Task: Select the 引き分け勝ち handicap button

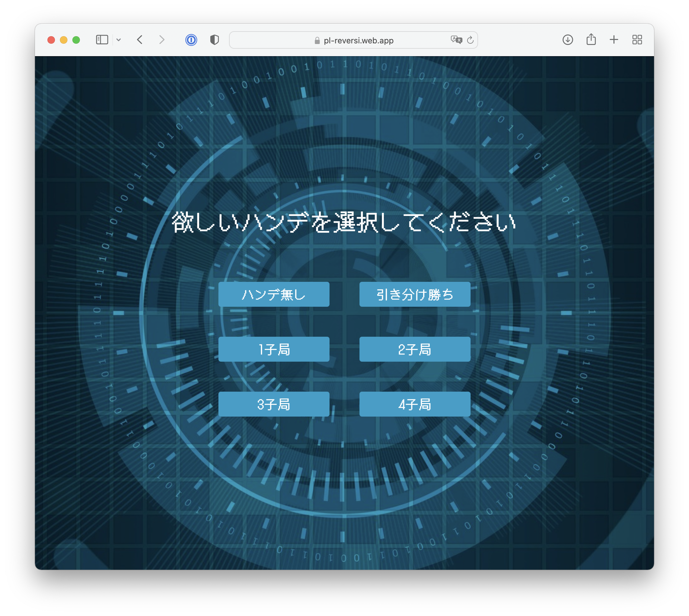Action: click(414, 294)
